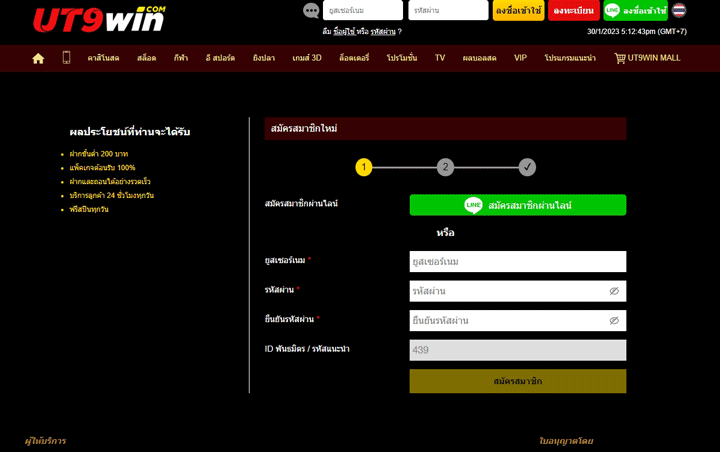Image resolution: width=720 pixels, height=452 pixels.
Task: Toggle password visibility in รหัสผ่าน field
Action: pos(614,291)
